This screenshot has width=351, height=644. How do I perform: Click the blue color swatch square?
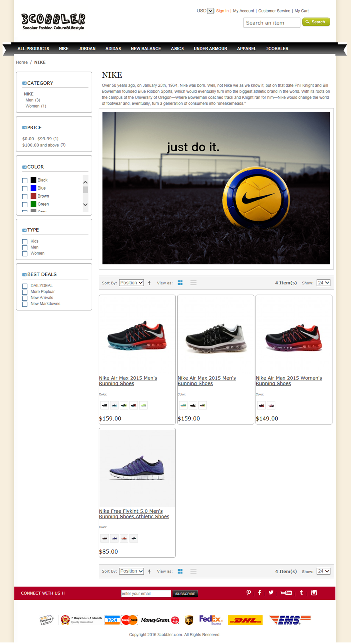tap(33, 188)
